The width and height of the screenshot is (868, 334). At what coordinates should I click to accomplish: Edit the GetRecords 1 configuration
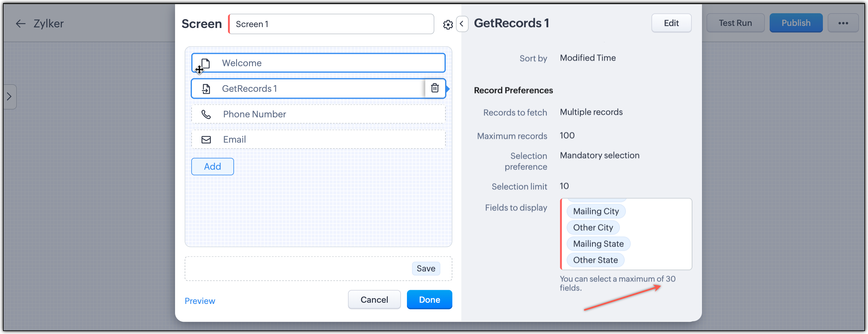[671, 23]
